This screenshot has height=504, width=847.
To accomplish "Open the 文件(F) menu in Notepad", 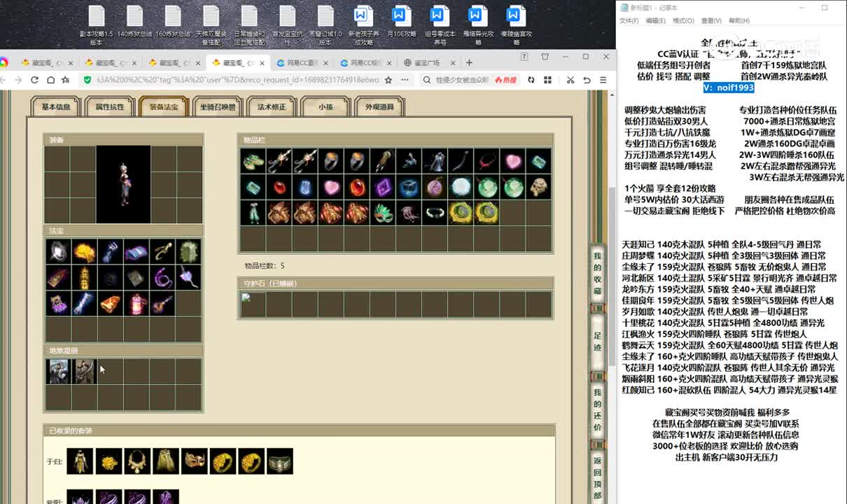I will (x=629, y=21).
